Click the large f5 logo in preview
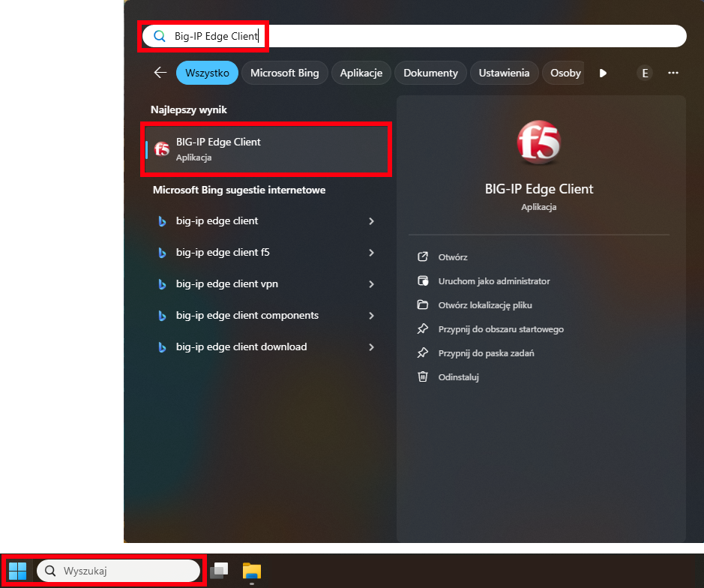704x588 pixels. click(x=539, y=142)
